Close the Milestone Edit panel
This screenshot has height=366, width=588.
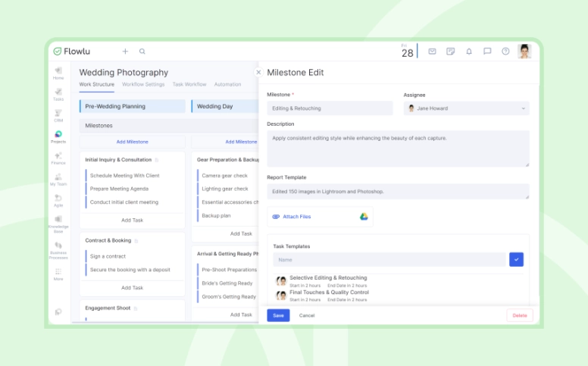(x=258, y=73)
